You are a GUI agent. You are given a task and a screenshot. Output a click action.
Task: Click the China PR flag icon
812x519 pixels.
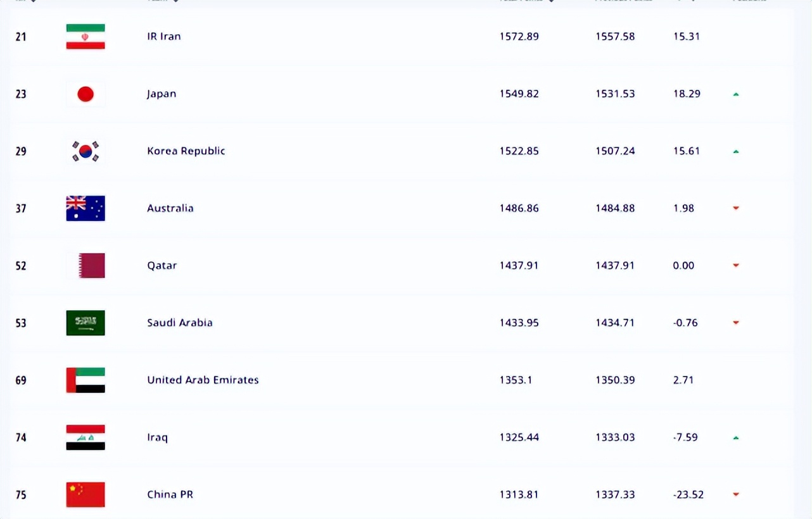86,494
